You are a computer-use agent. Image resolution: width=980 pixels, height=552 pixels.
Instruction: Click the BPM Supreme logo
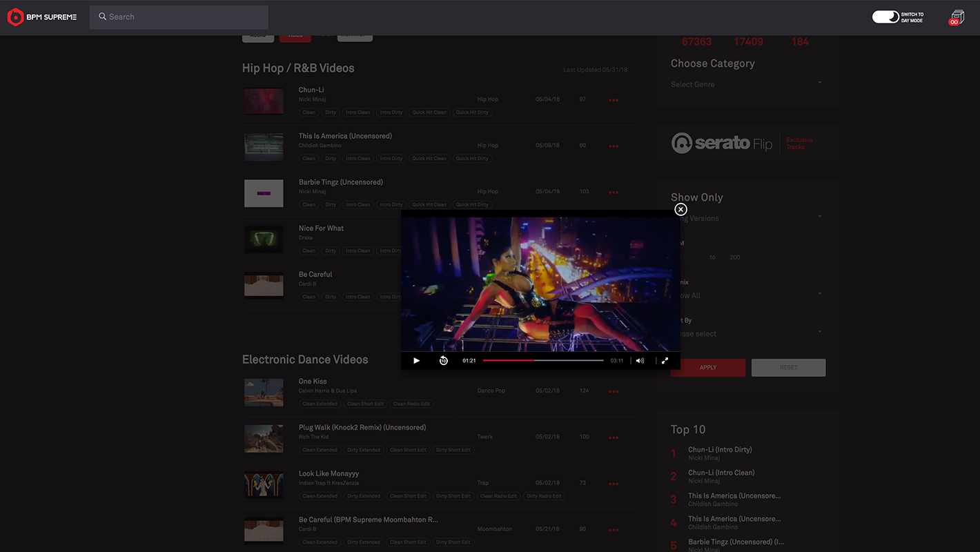pos(42,17)
